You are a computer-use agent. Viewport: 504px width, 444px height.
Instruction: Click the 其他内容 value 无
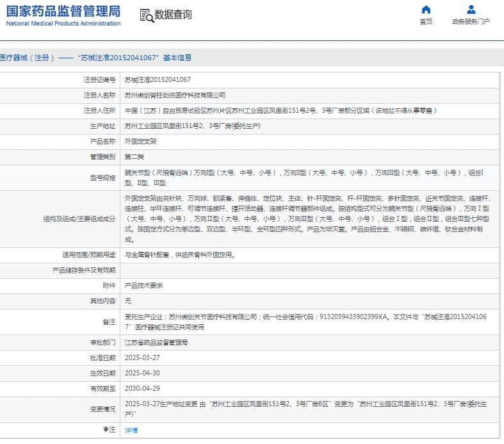click(128, 301)
